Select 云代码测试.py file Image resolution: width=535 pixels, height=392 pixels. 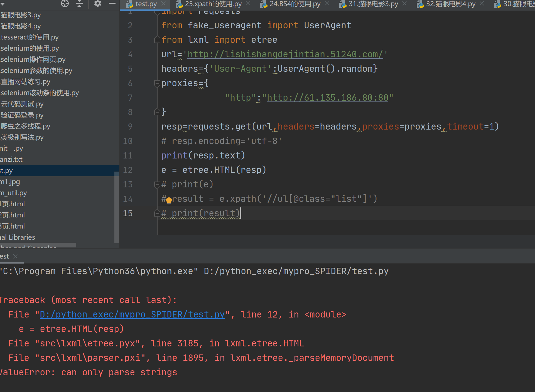coord(22,104)
